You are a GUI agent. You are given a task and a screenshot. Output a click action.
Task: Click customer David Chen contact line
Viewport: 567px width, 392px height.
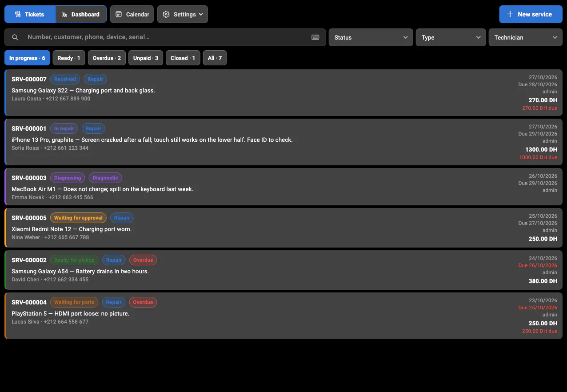pyautogui.click(x=50, y=280)
